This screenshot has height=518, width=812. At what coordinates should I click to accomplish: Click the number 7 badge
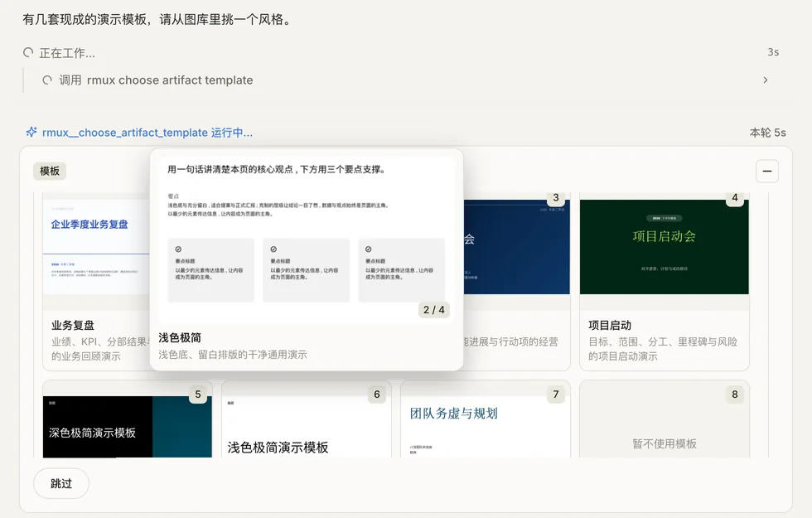[556, 395]
